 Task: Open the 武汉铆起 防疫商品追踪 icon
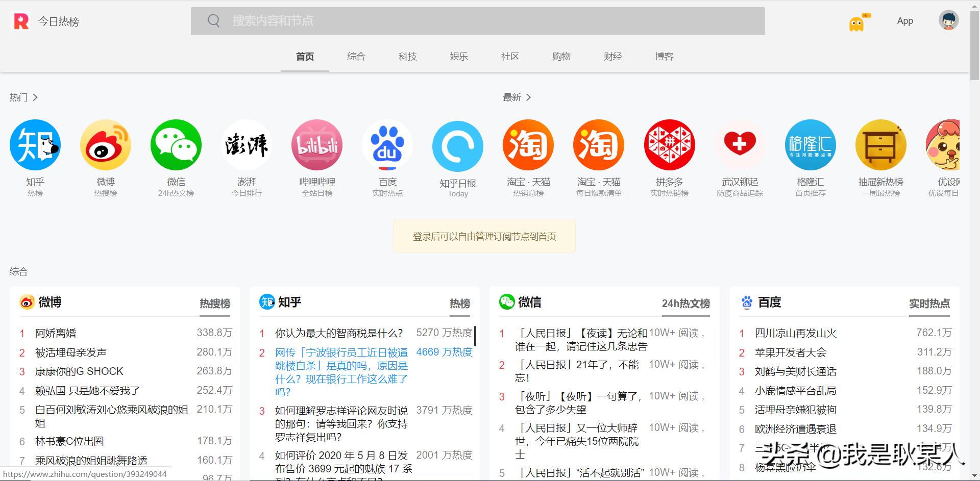[x=740, y=145]
